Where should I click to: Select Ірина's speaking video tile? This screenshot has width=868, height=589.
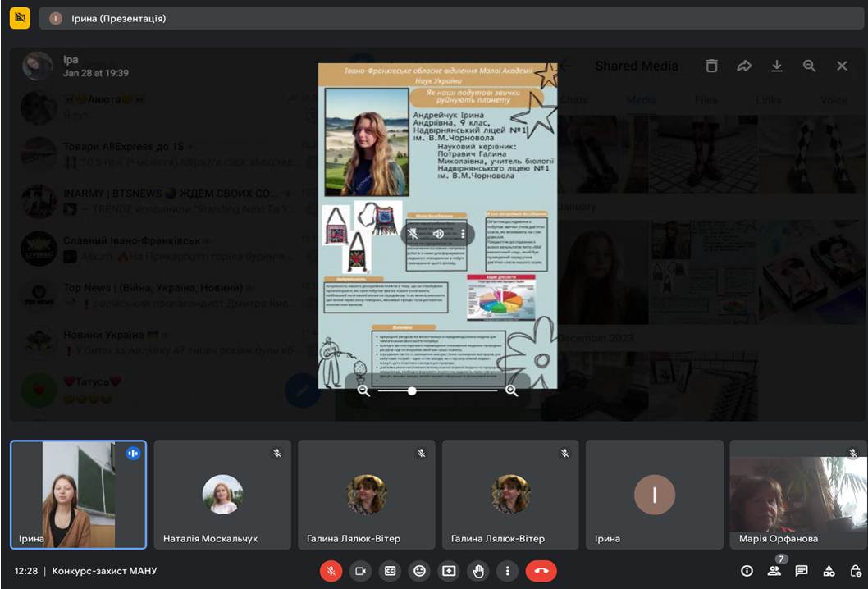(x=78, y=495)
